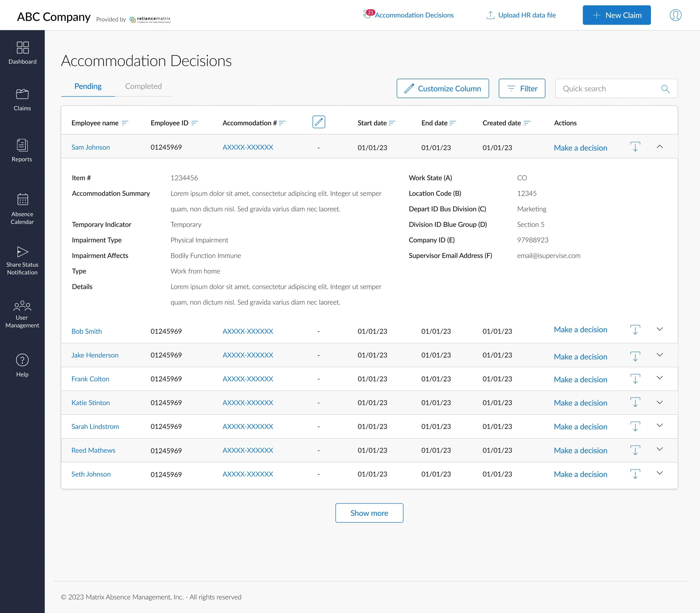
Task: Go to Claims in sidebar
Action: 22,94
